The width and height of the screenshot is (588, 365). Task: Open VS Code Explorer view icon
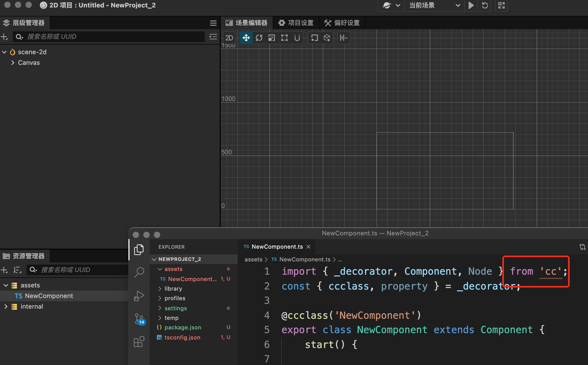click(139, 250)
